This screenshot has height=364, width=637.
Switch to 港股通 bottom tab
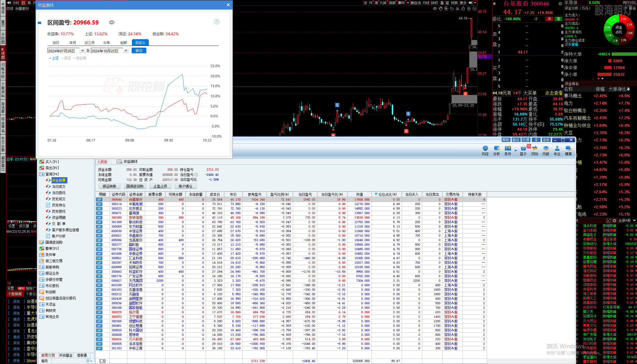[x=82, y=356]
